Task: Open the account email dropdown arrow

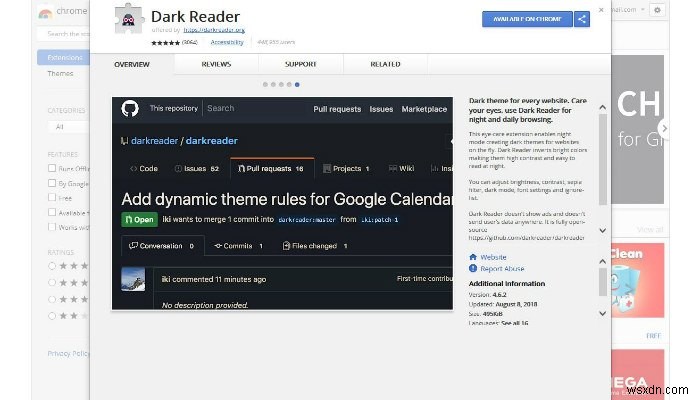Action: (643, 9)
